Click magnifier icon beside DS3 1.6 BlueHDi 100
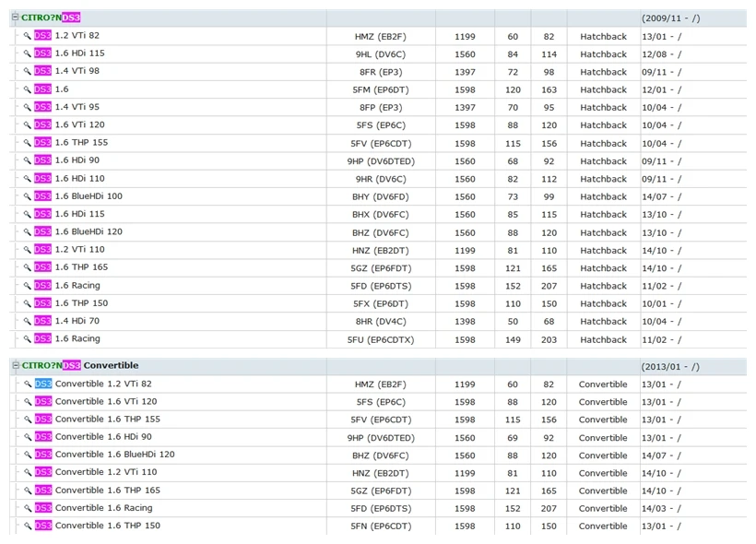 [28, 196]
